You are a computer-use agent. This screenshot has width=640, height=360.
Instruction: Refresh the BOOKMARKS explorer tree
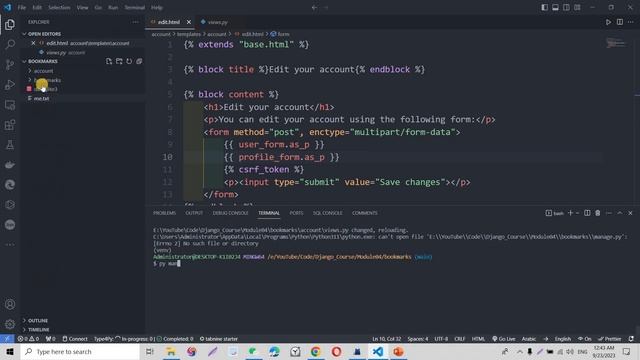click(x=129, y=61)
